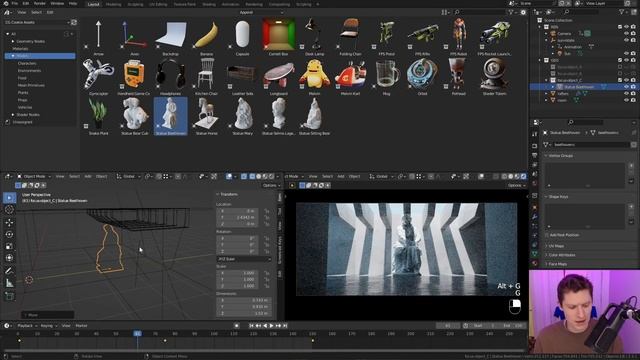Select the Characters catalog
The width and height of the screenshot is (640, 360).
coord(27,63)
